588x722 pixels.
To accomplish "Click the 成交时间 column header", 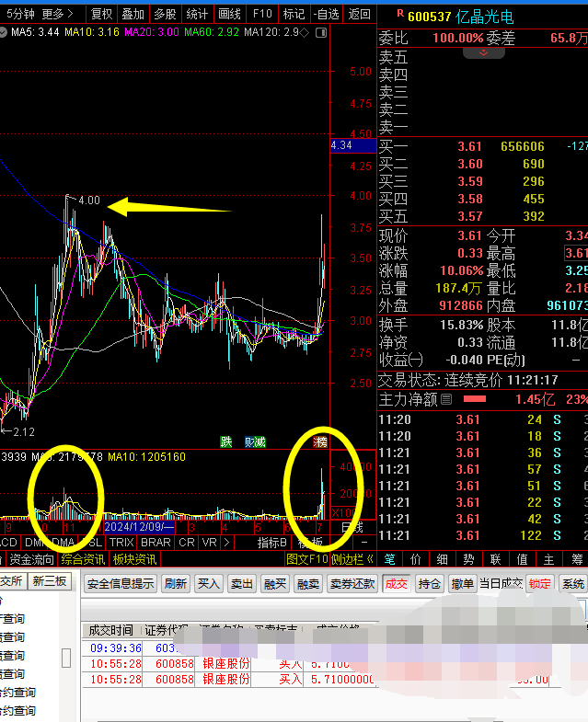I will [x=110, y=630].
